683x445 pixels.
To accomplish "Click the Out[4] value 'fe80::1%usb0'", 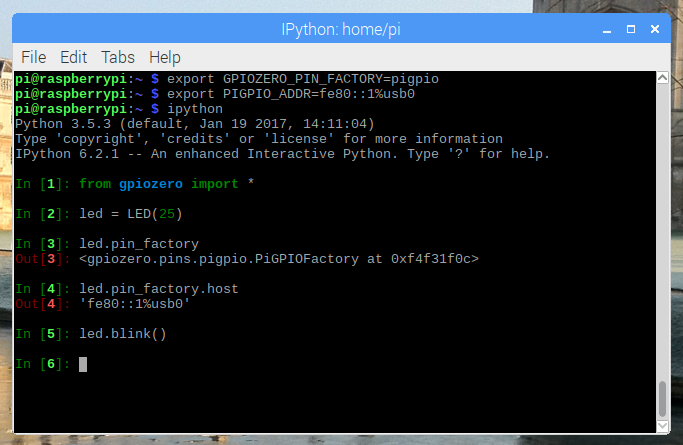I will [135, 303].
